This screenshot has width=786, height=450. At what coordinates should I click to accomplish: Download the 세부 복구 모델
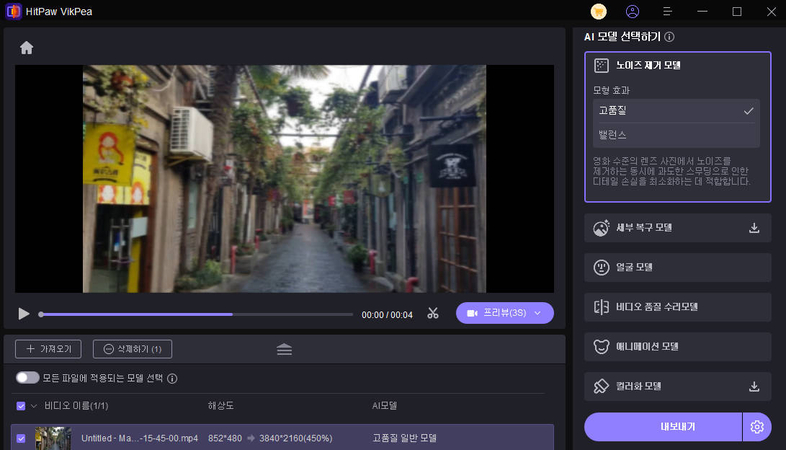(754, 228)
